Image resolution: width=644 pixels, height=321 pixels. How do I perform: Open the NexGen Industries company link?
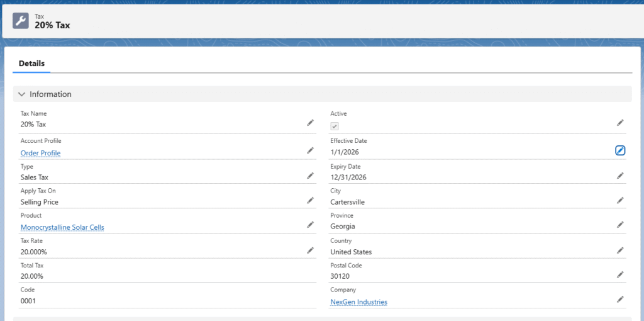pyautogui.click(x=358, y=302)
